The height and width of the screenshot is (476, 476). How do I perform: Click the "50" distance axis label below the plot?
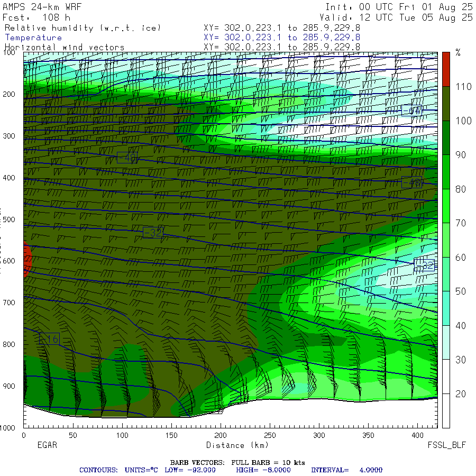click(x=73, y=436)
